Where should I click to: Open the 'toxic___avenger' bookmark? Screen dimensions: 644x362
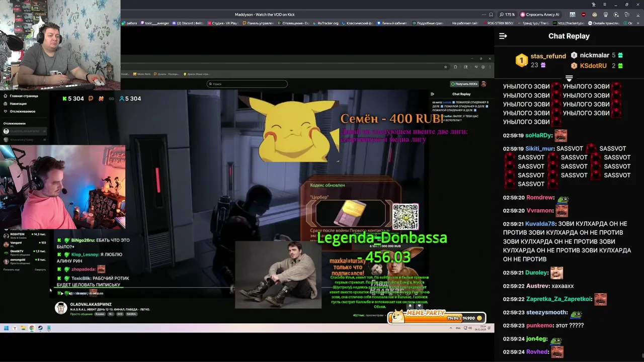(155, 23)
